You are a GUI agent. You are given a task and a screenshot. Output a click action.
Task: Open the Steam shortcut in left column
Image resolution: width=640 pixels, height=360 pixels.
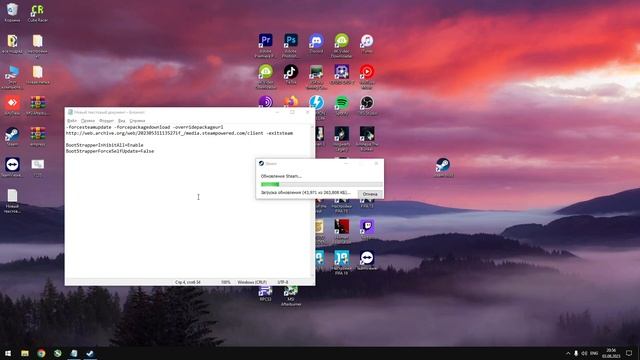pos(12,137)
